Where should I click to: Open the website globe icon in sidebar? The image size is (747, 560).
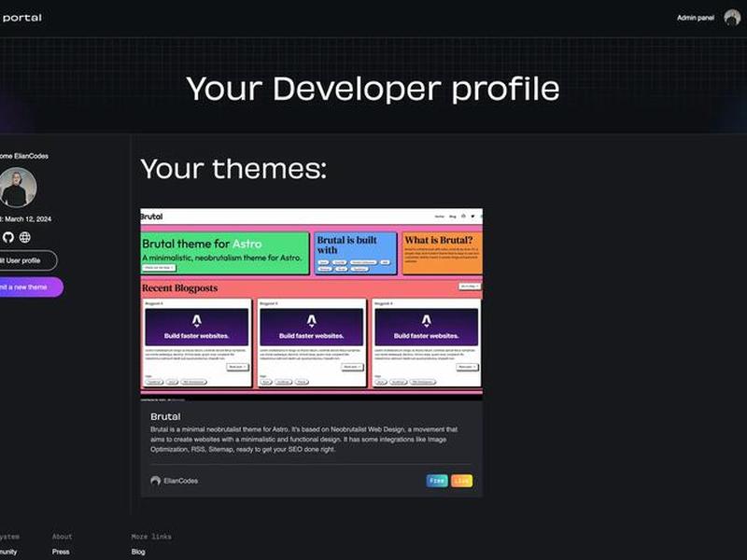pyautogui.click(x=25, y=237)
